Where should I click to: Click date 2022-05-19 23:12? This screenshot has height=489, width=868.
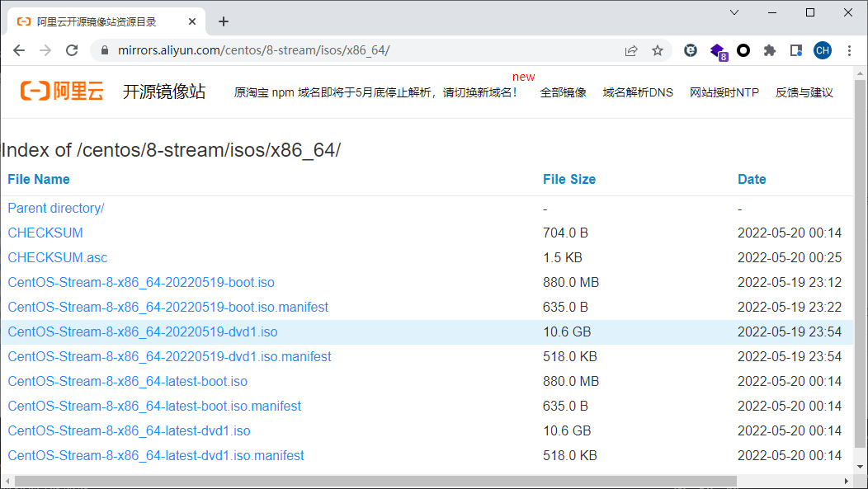790,282
